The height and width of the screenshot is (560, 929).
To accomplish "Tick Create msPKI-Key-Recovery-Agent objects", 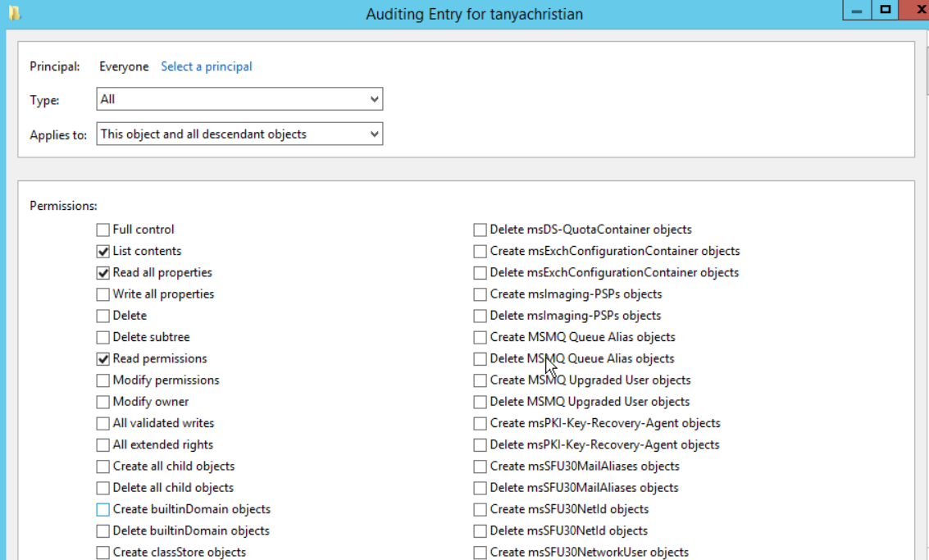I will (x=480, y=424).
